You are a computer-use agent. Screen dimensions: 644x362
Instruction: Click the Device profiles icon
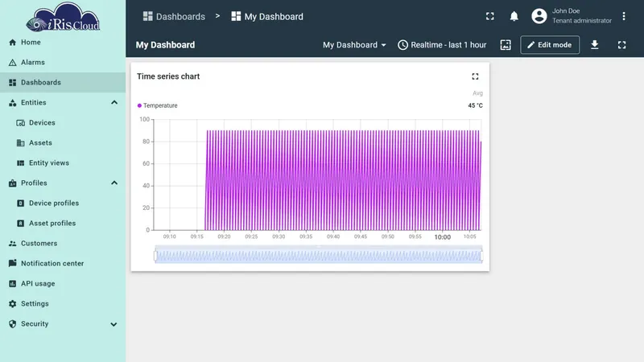point(21,204)
